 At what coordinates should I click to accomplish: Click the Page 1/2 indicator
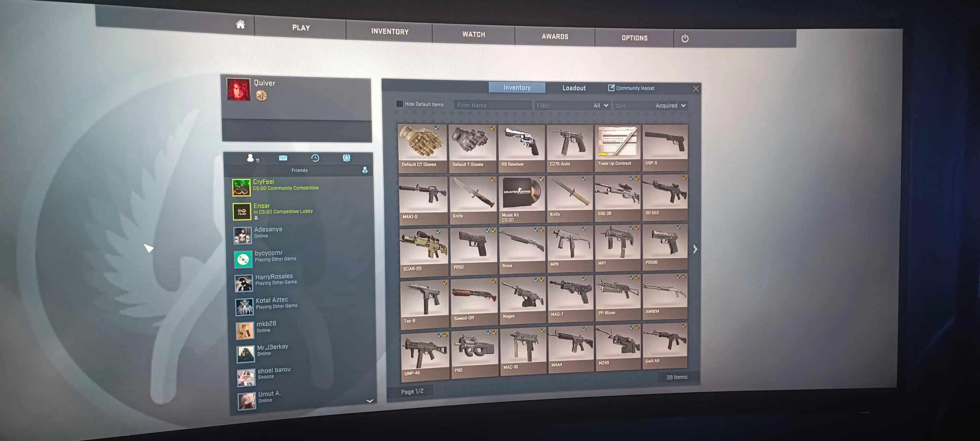tap(412, 391)
